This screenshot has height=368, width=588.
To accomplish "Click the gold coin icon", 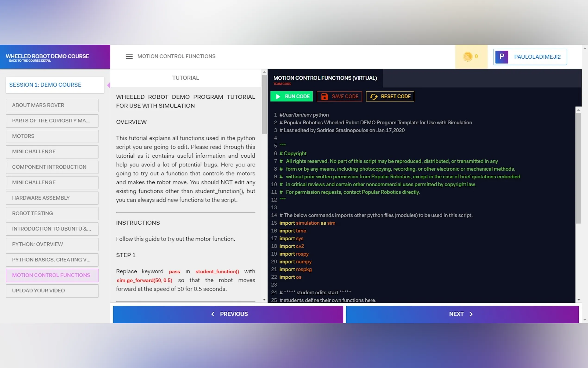I will click(x=467, y=57).
